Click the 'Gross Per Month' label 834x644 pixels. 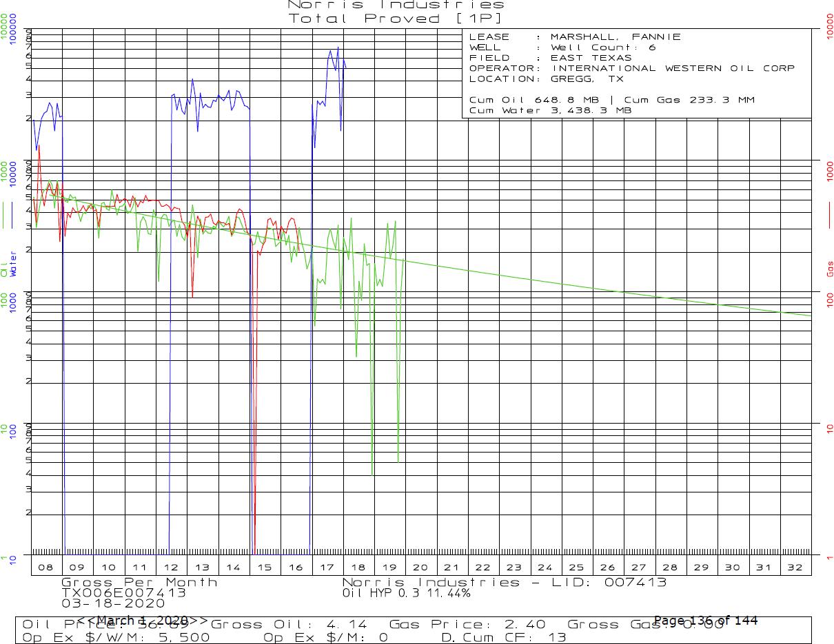pos(139,583)
